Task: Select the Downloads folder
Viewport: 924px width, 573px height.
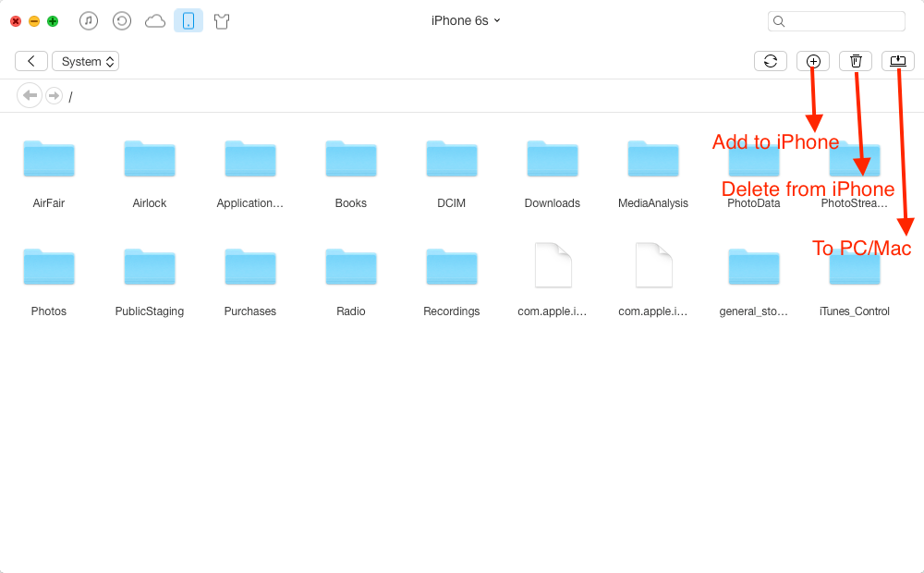Action: pos(553,159)
